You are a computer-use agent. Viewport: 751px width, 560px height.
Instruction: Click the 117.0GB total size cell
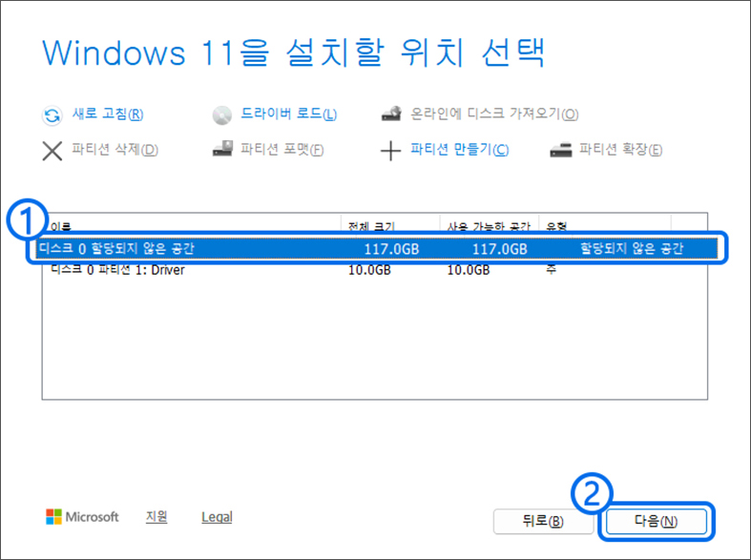pos(391,249)
